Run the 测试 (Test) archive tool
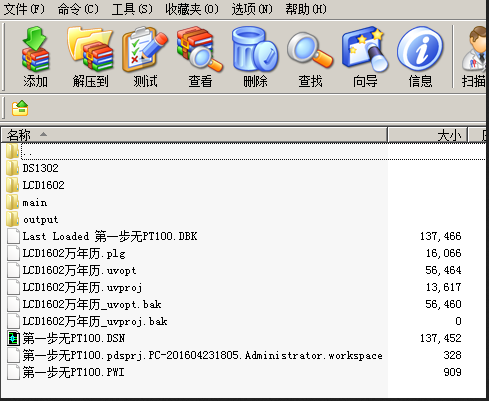Image resolution: width=489 pixels, height=401 pixels. tap(145, 57)
